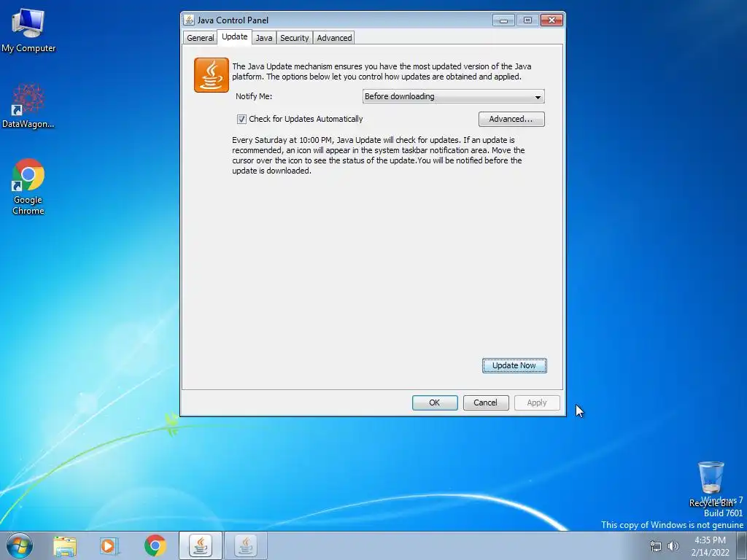Uncheck Check for Updates Automatically

click(x=241, y=119)
